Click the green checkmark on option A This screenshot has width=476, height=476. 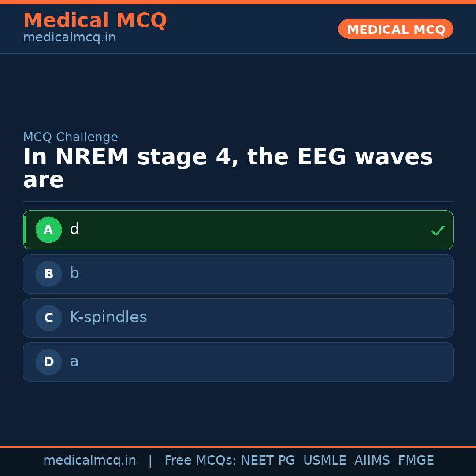click(x=437, y=231)
